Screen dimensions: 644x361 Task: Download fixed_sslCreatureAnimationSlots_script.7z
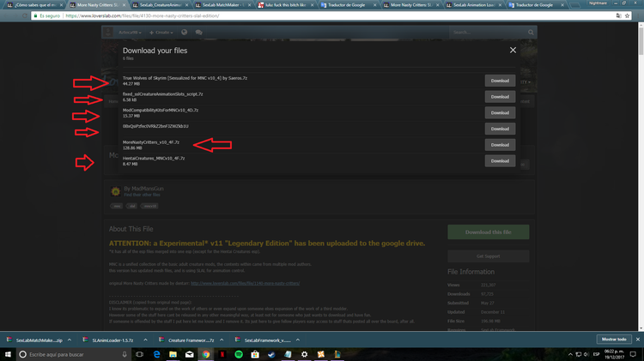click(x=500, y=97)
